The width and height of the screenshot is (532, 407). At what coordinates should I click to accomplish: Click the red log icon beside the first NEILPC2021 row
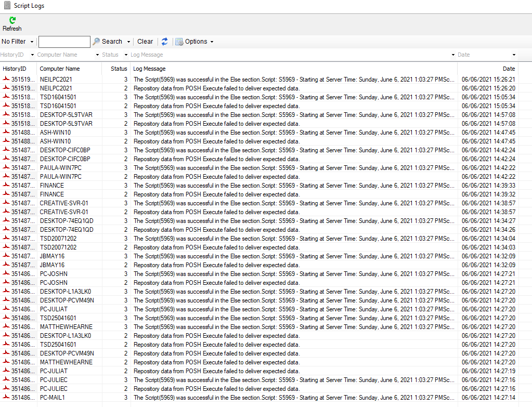[5, 80]
